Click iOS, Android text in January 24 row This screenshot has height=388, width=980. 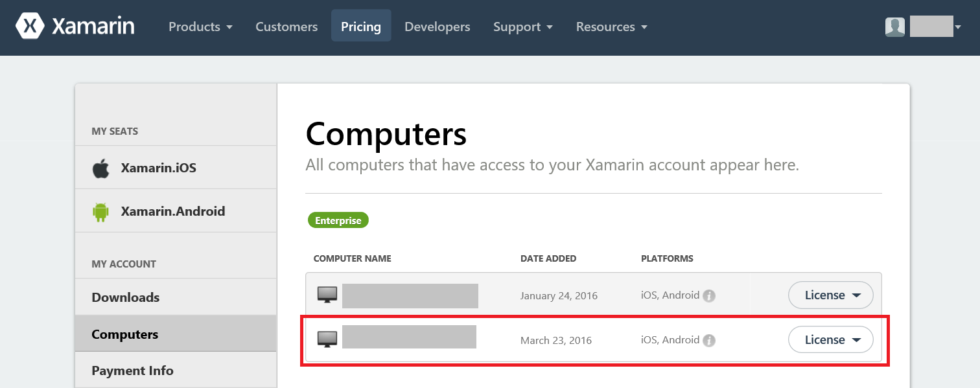[x=670, y=295]
